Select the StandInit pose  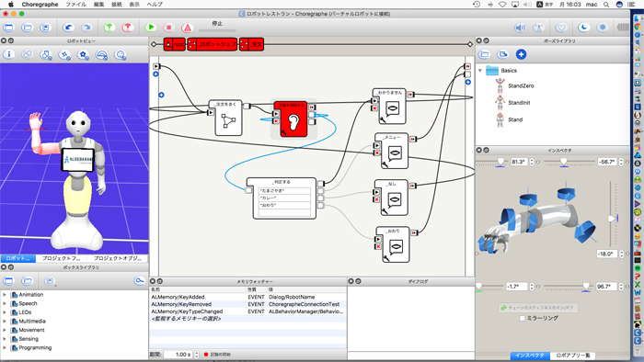519,103
